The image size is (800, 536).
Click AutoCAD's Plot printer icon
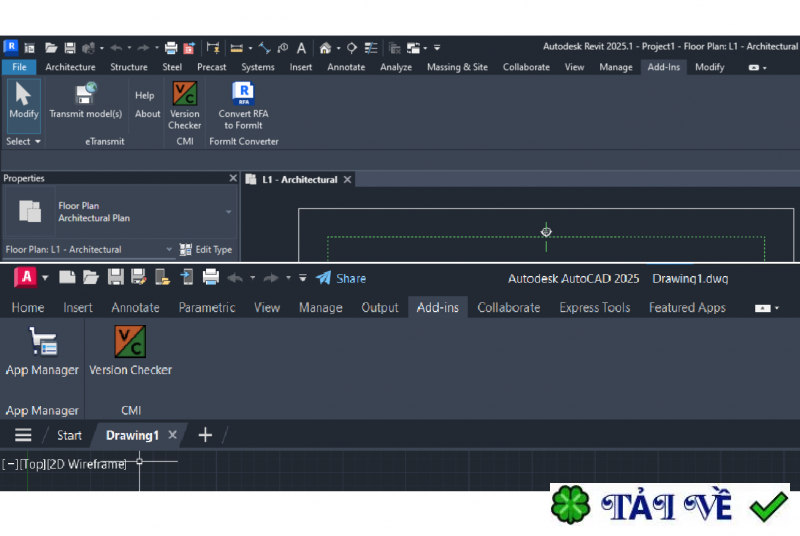pos(211,277)
